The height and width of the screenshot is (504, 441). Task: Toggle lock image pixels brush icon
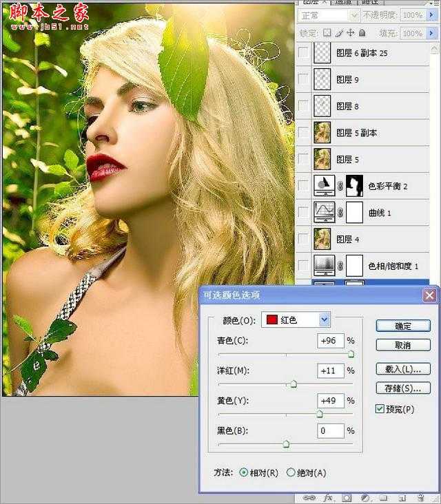[x=339, y=33]
